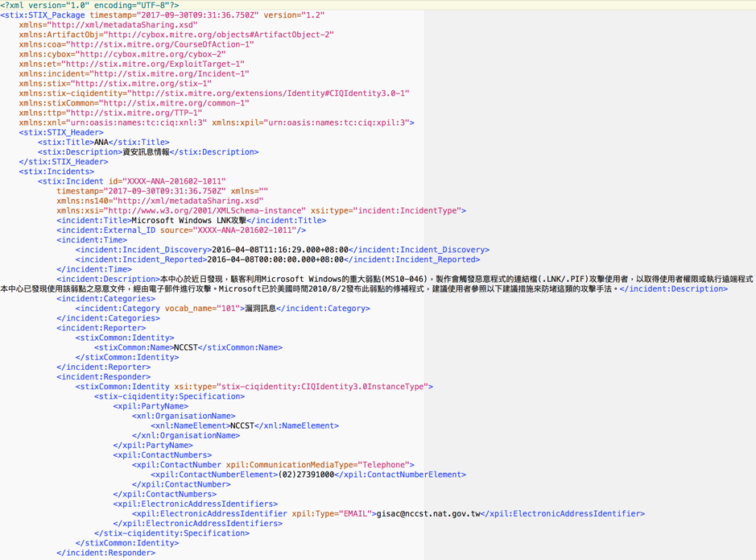Click closing incident:Time tag
The width and height of the screenshot is (756, 560).
tap(94, 269)
